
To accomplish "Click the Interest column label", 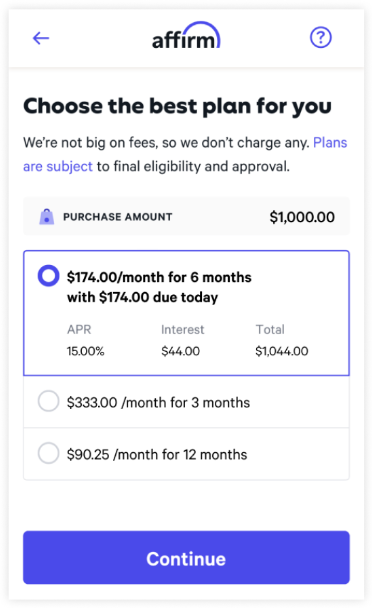I will (182, 330).
